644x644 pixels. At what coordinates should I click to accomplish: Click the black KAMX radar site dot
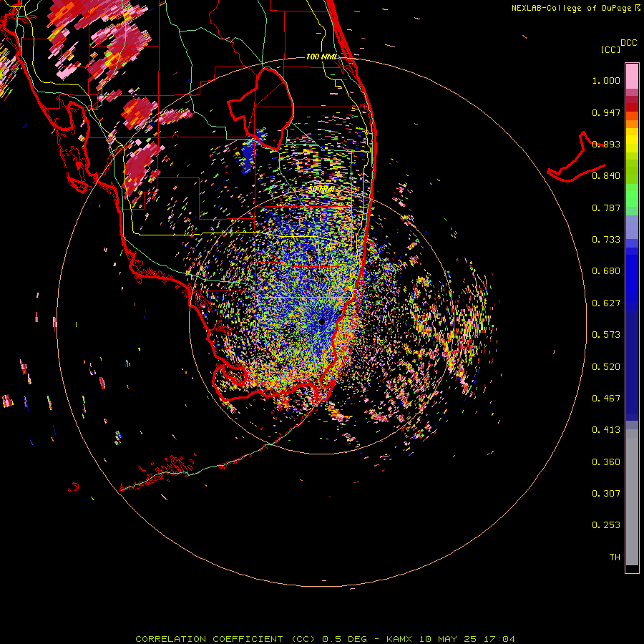coord(321,321)
